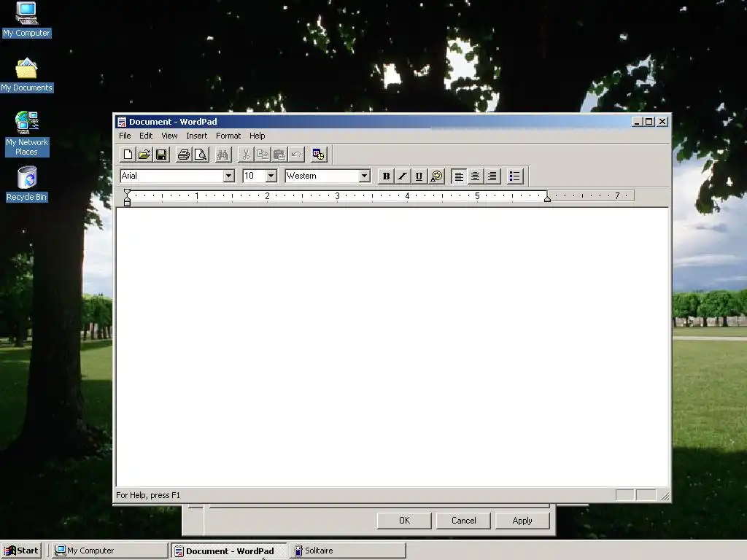This screenshot has height=560, width=747.
Task: Paste from clipboard using the toolbar icon
Action: (x=279, y=155)
